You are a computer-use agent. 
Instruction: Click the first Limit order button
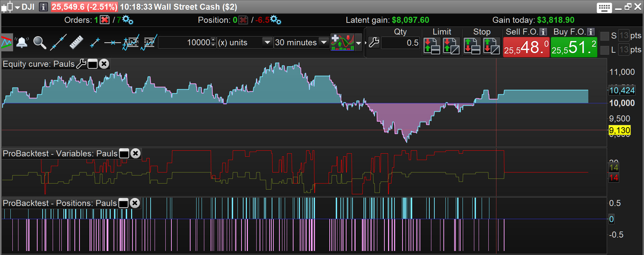(432, 46)
